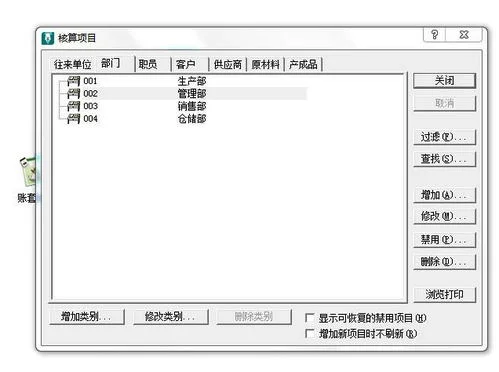Click code 001 in the list
Viewport: 499px width, 372px height.
click(x=90, y=81)
